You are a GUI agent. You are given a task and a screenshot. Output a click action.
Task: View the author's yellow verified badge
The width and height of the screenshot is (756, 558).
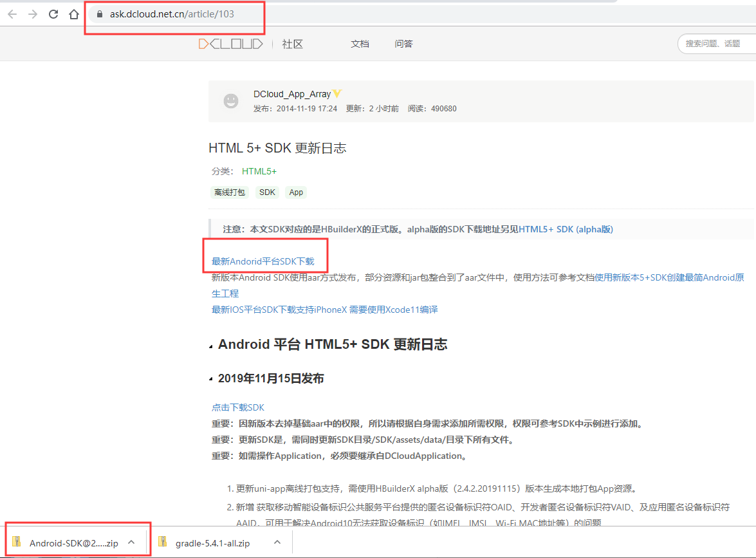coord(337,93)
